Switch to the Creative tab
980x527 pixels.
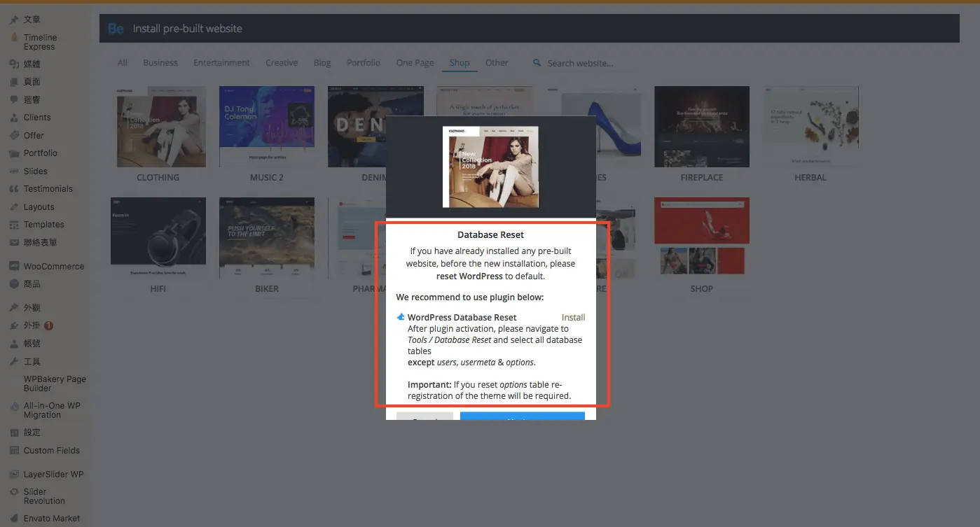[282, 63]
